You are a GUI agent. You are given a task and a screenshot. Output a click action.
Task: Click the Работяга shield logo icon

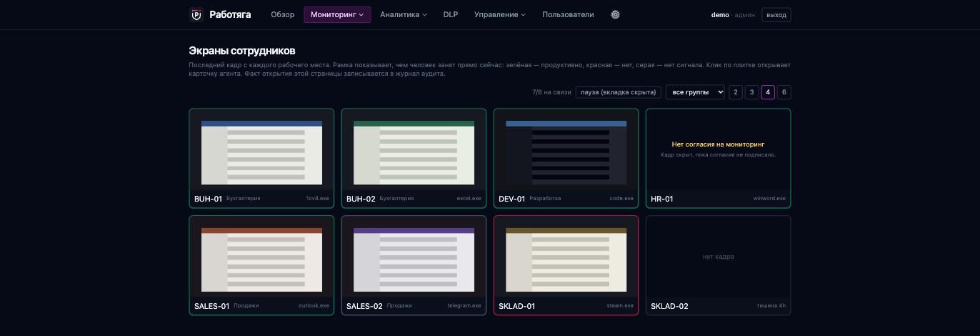click(196, 14)
